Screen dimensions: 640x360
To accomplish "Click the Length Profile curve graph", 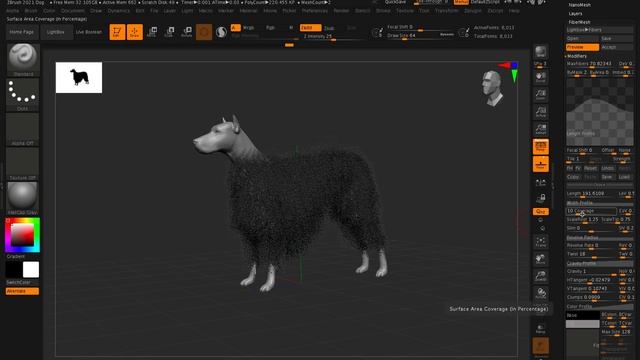I will pyautogui.click(x=599, y=111).
